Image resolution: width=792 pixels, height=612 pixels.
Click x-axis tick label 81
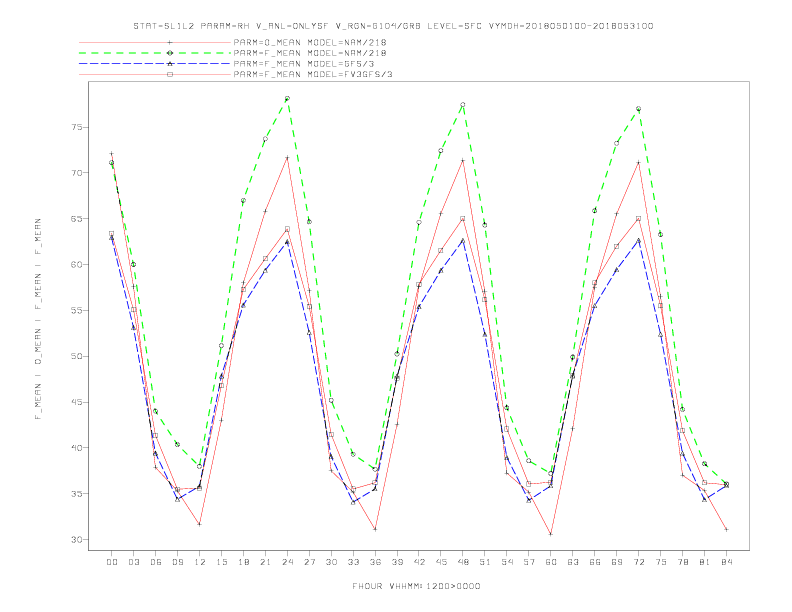pos(704,562)
